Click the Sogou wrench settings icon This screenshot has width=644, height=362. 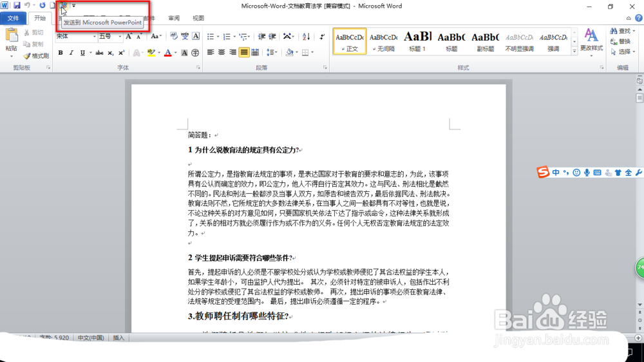[639, 173]
